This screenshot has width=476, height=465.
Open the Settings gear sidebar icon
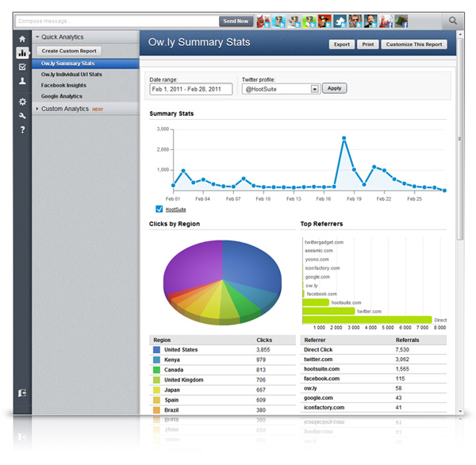[x=22, y=102]
